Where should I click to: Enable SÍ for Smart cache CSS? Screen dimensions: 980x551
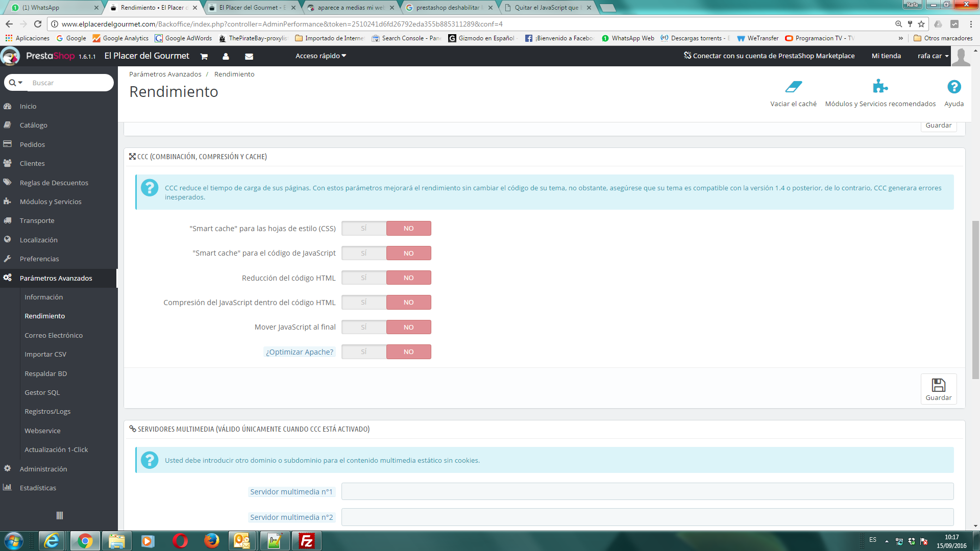point(364,229)
